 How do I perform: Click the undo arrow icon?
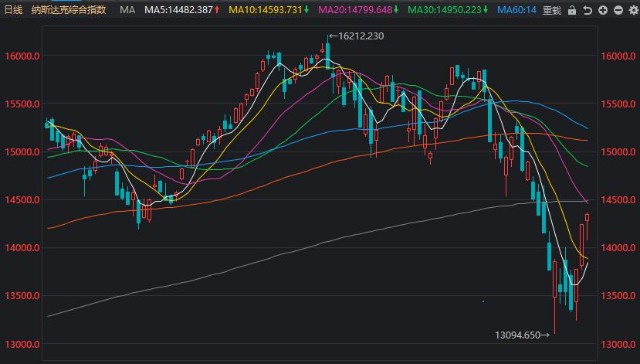[x=587, y=10]
